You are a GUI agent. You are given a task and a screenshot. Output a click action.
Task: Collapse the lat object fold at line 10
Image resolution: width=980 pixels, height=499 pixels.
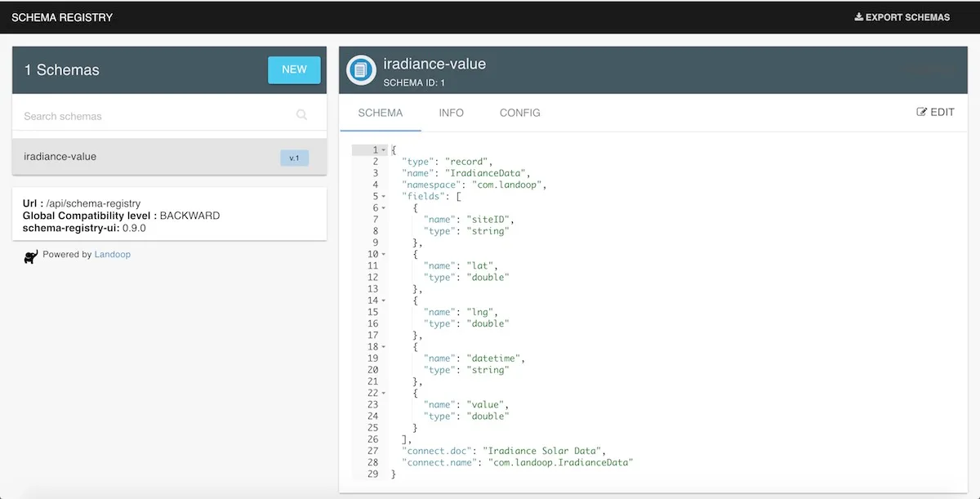[385, 255]
